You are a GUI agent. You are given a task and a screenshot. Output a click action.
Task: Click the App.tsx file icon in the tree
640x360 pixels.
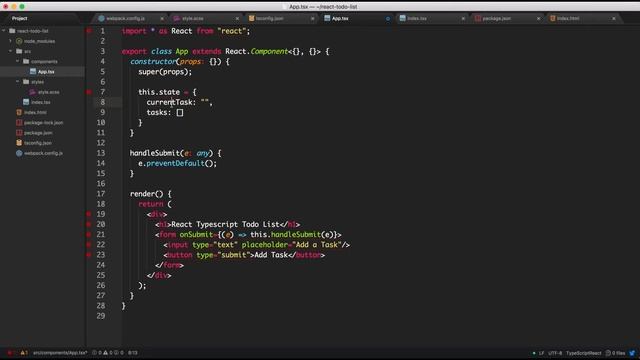tap(33, 71)
